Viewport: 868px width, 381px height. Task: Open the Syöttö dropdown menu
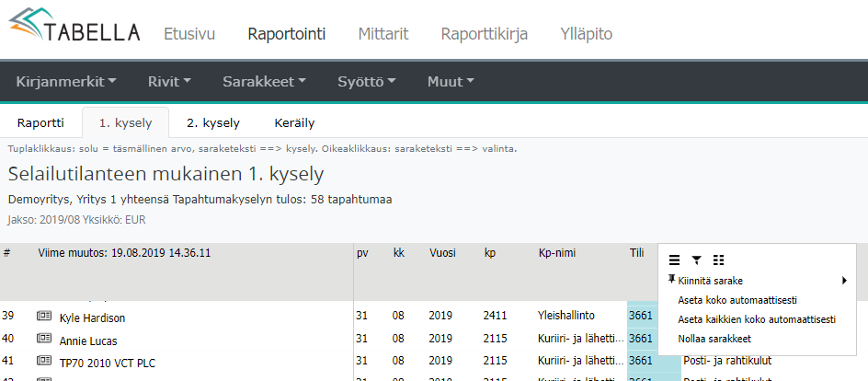point(366,82)
